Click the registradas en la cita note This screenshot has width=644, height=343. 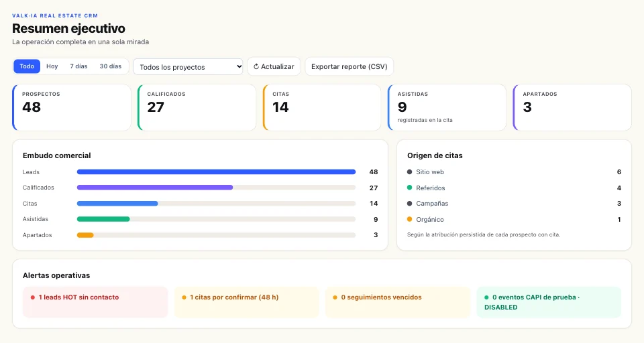point(425,120)
